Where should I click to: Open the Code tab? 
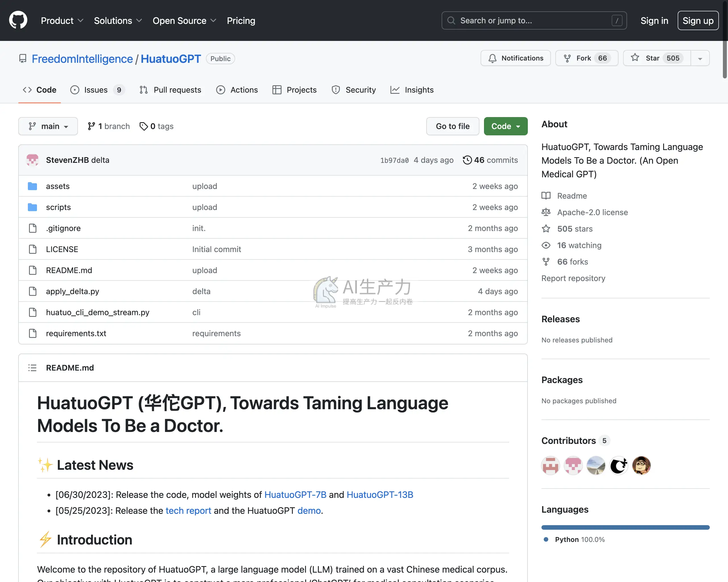point(40,90)
